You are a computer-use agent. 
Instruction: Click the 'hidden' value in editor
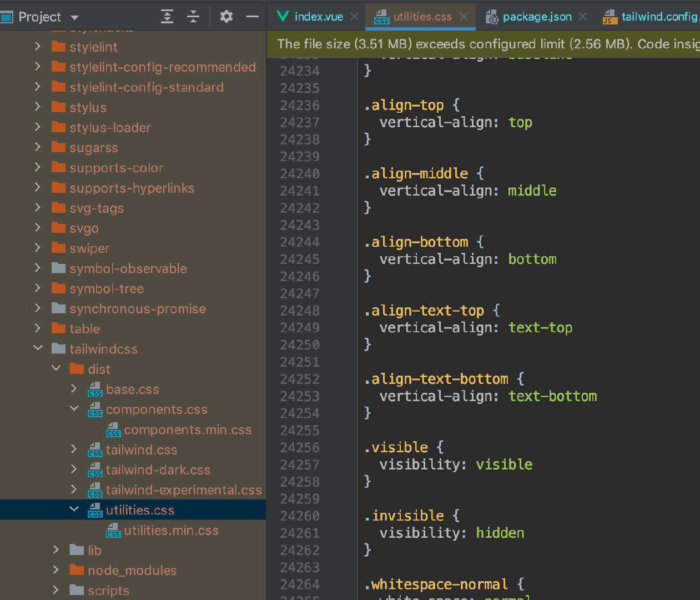tap(500, 533)
